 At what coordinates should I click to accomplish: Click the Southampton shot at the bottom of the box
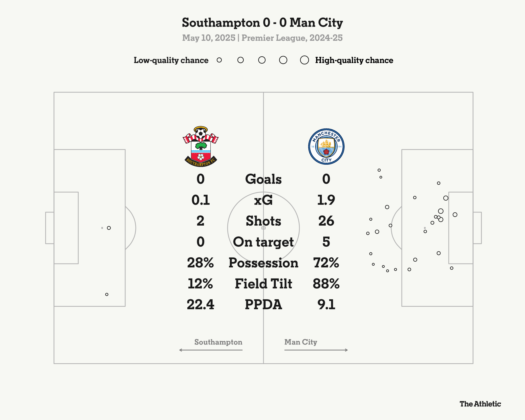pyautogui.click(x=107, y=294)
